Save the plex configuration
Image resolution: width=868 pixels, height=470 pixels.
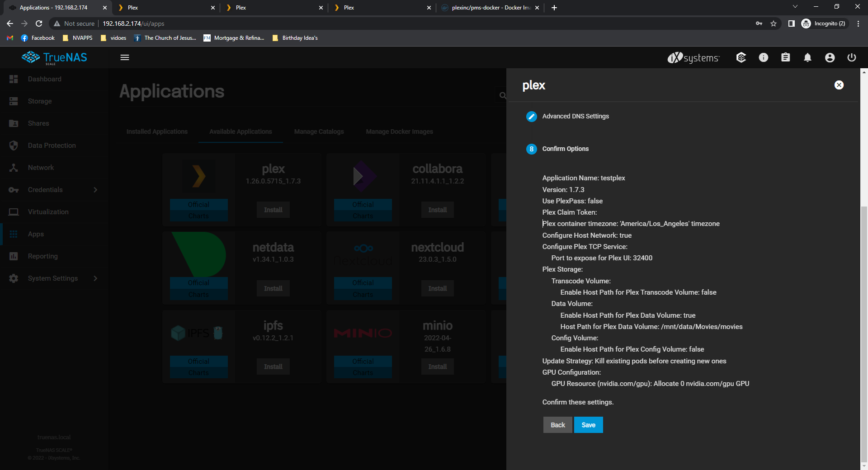point(588,425)
